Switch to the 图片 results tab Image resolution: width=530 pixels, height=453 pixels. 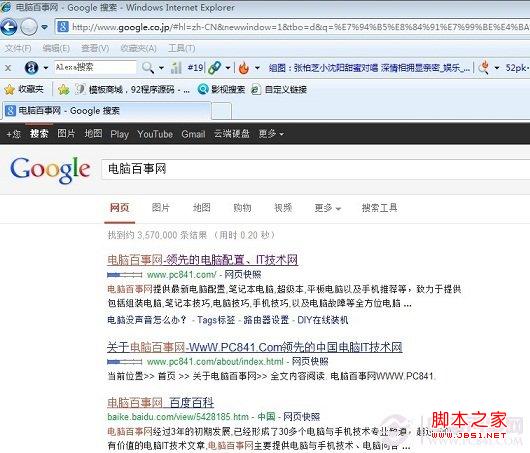pos(161,208)
